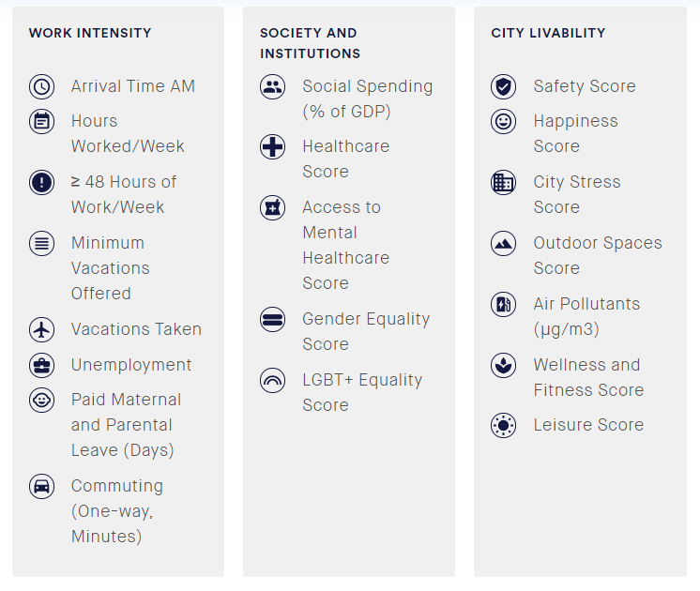Click the plus cross icon for Healthcare Score
This screenshot has height=591, width=700.
pos(273,147)
